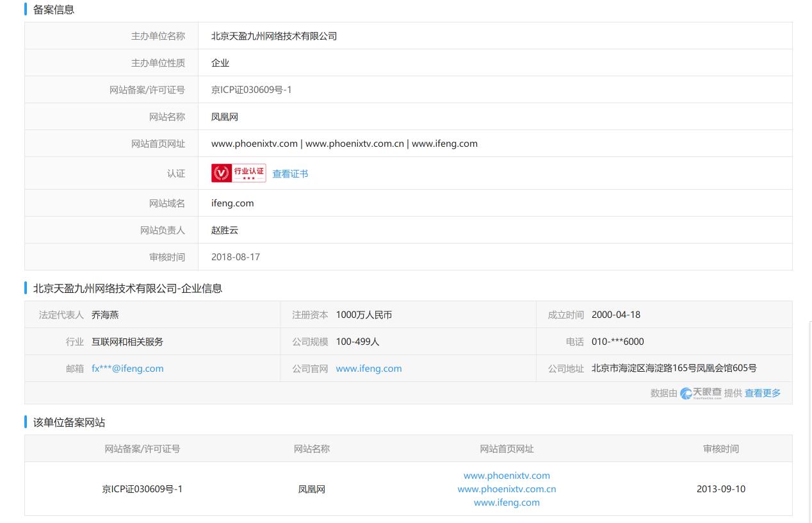Viewport: 812px width, 523px height.
Task: Click www.ifeng.com link in 该单位备案网站 table
Action: [x=507, y=502]
